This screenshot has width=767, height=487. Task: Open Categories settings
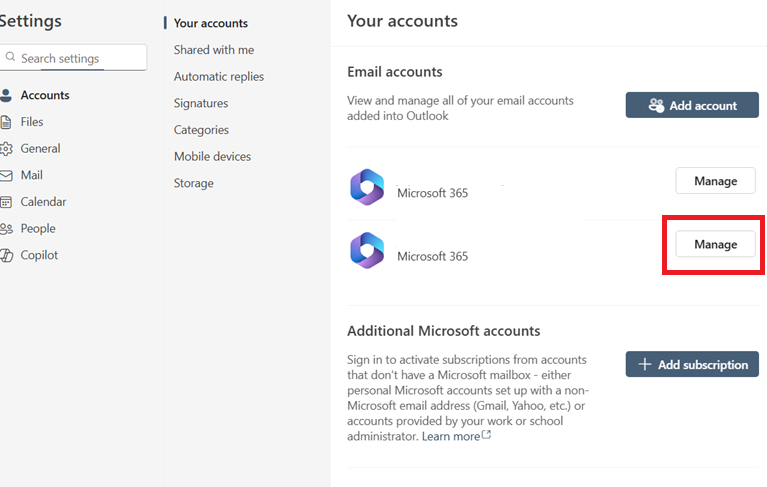click(202, 130)
